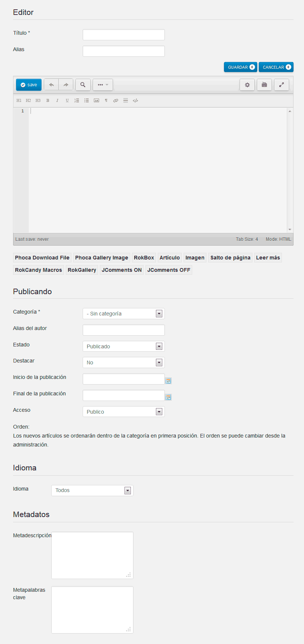The height and width of the screenshot is (644, 304).
Task: Open the find (magnifier) tool
Action: [x=83, y=85]
